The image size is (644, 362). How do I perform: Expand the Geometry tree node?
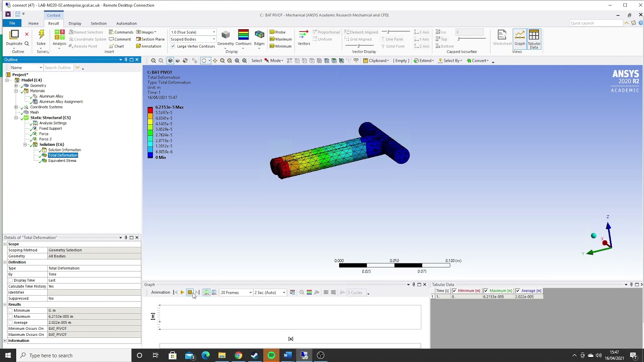point(16,85)
